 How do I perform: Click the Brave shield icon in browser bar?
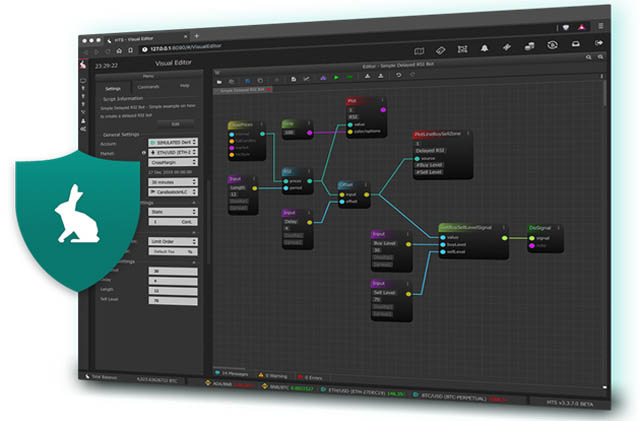(566, 28)
